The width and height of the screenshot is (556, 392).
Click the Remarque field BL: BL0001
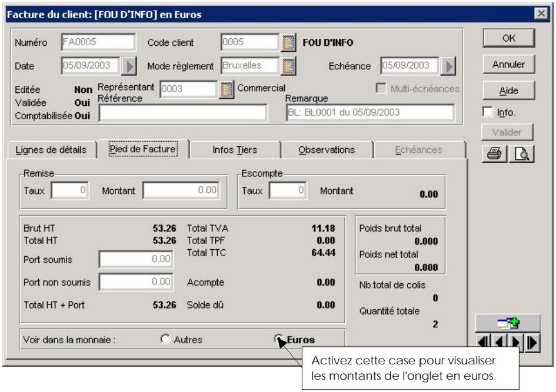coord(370,113)
